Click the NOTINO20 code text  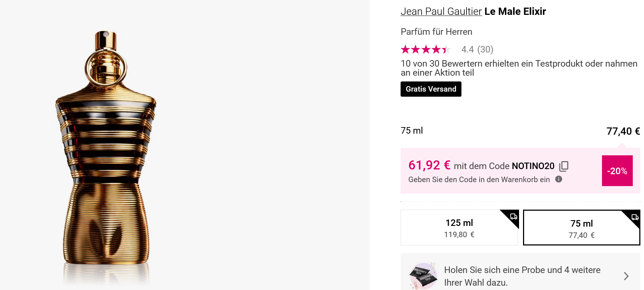pos(533,166)
